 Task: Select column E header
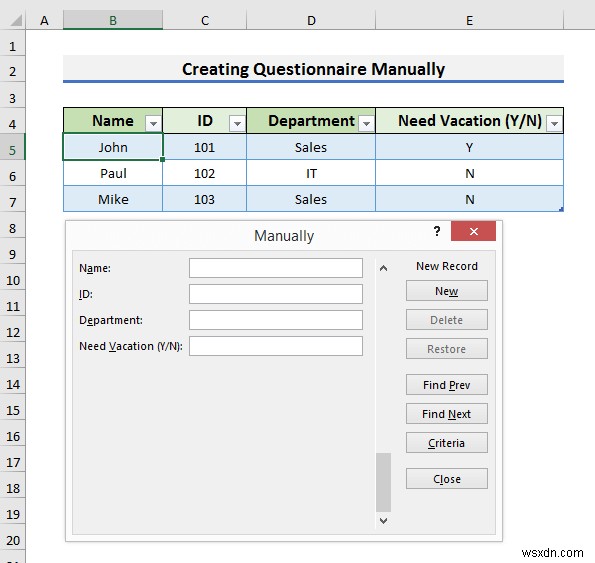point(470,20)
